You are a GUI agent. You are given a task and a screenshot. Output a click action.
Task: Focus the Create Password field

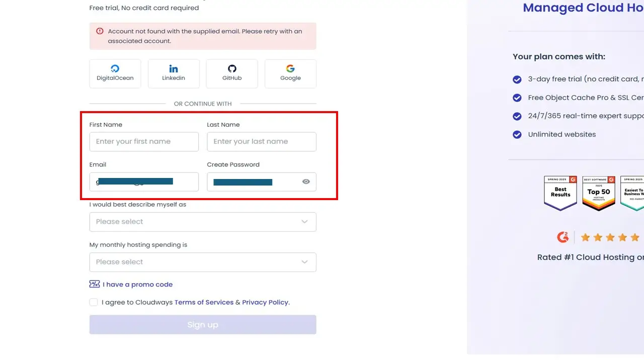tap(262, 182)
